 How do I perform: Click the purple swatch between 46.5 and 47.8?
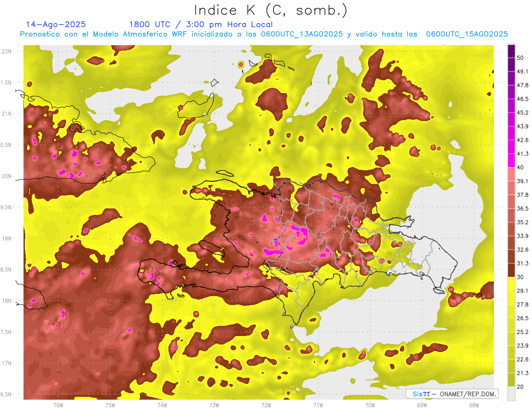click(511, 92)
